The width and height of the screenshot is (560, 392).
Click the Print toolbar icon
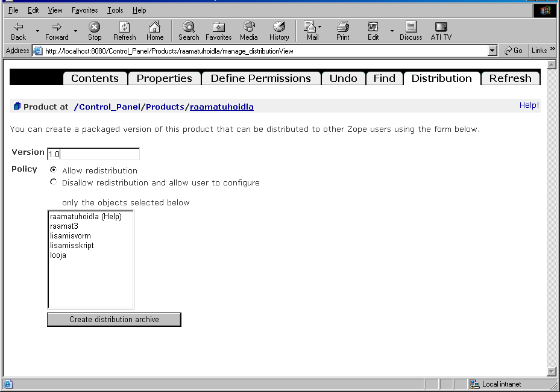tap(343, 31)
